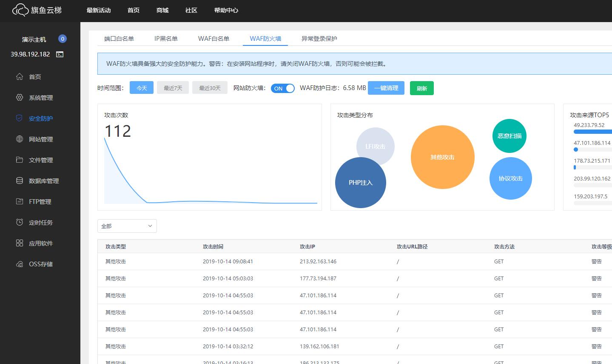Viewport: 612px width, 364px height.
Task: Click the green 刷新 button
Action: coord(422,88)
